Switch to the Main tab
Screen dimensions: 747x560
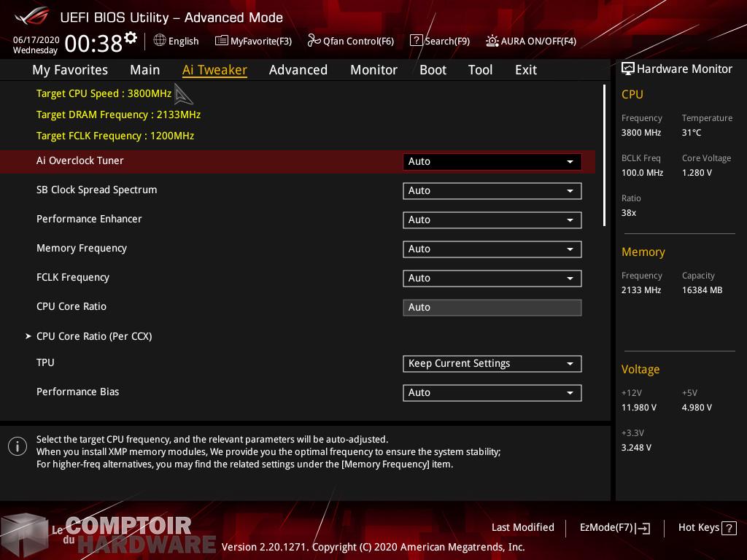(x=145, y=70)
